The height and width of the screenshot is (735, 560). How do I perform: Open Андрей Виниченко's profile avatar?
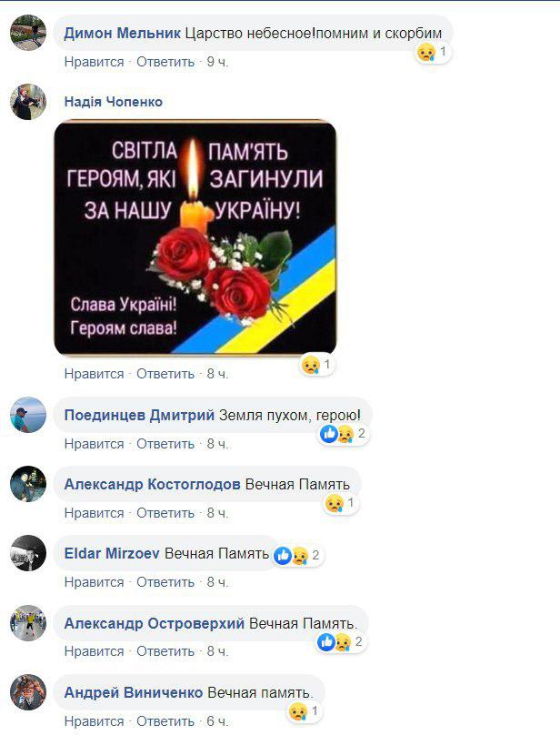(28, 692)
